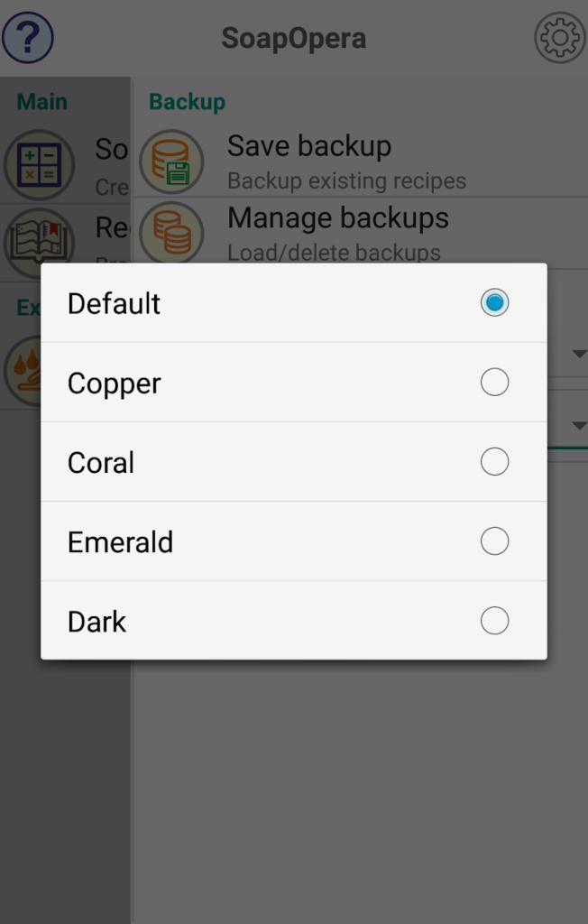588x924 pixels.
Task: Click the Manage backups database icon
Action: coord(171,231)
